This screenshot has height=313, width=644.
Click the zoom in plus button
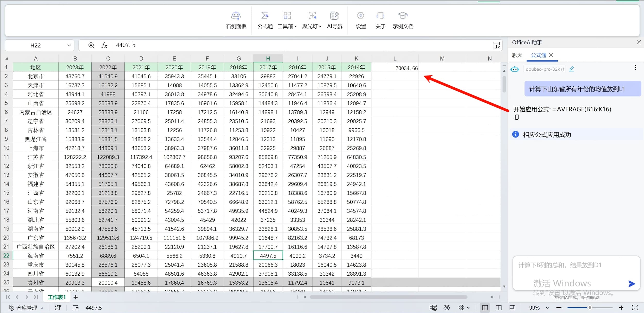point(621,308)
